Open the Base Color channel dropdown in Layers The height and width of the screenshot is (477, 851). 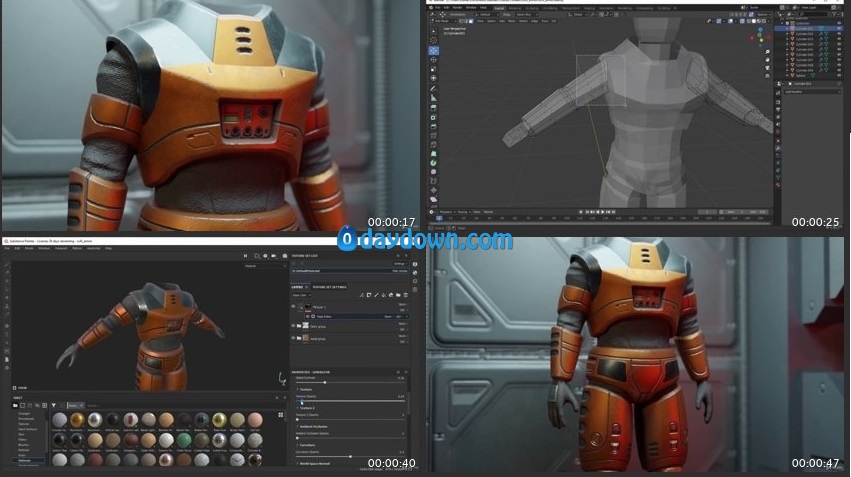(x=301, y=295)
